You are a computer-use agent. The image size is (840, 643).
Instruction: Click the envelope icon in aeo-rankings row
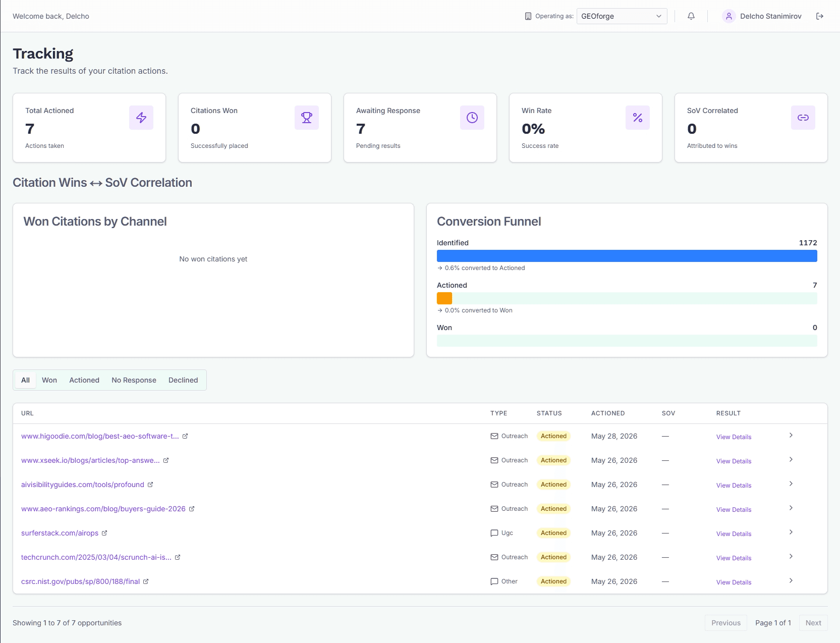pyautogui.click(x=494, y=509)
